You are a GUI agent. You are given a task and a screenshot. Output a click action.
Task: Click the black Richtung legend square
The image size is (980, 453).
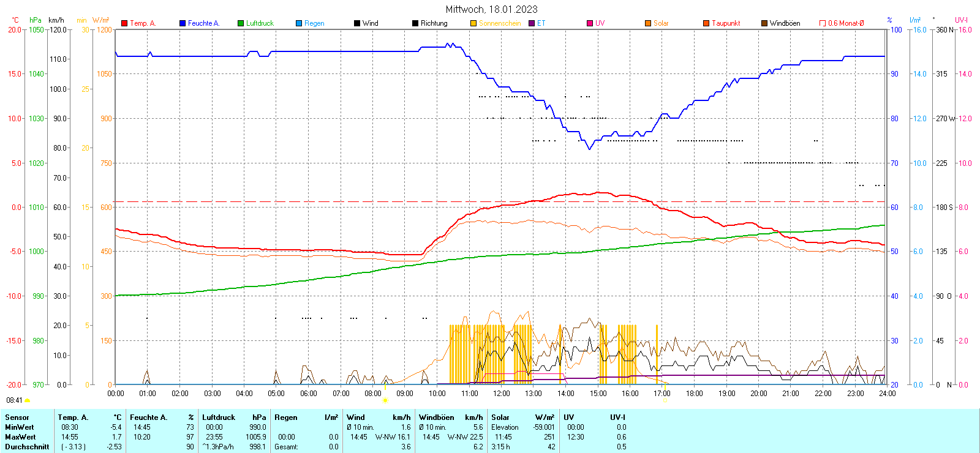pyautogui.click(x=415, y=23)
